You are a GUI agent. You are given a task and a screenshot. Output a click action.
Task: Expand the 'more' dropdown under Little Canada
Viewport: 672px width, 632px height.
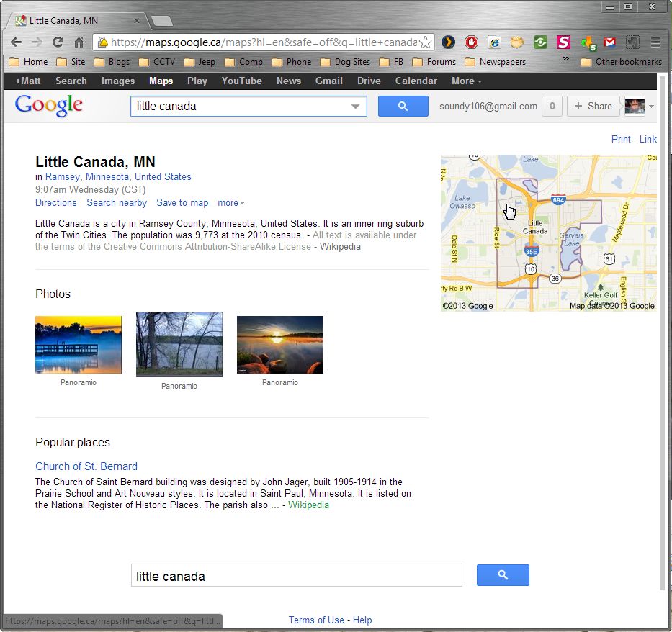(231, 202)
